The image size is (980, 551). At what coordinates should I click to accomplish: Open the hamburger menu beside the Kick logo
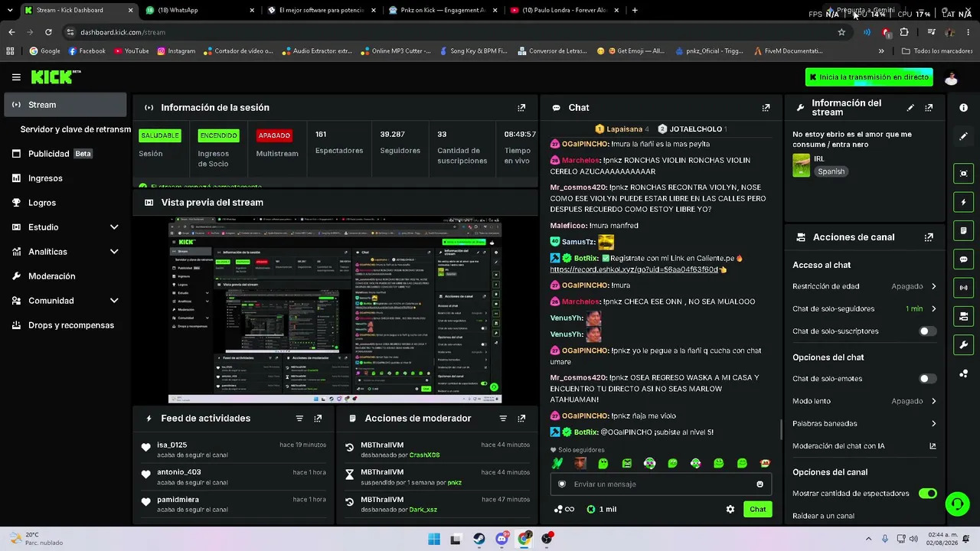click(x=16, y=77)
